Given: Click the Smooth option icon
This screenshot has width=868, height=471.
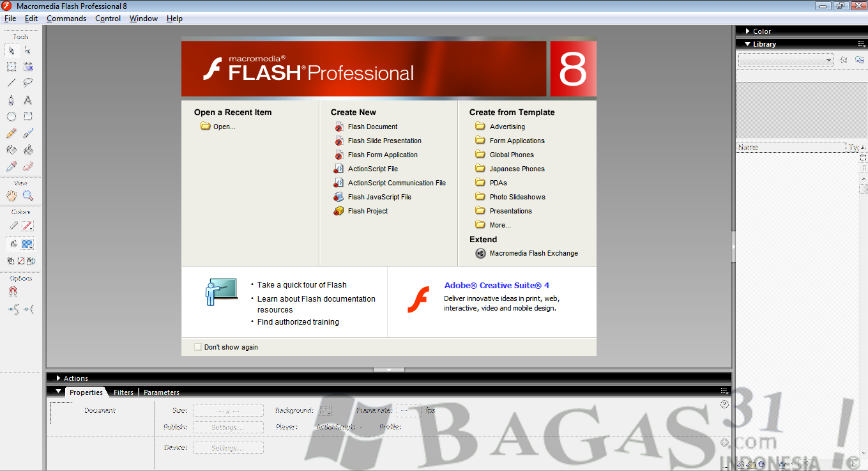Looking at the screenshot, I should (13, 309).
